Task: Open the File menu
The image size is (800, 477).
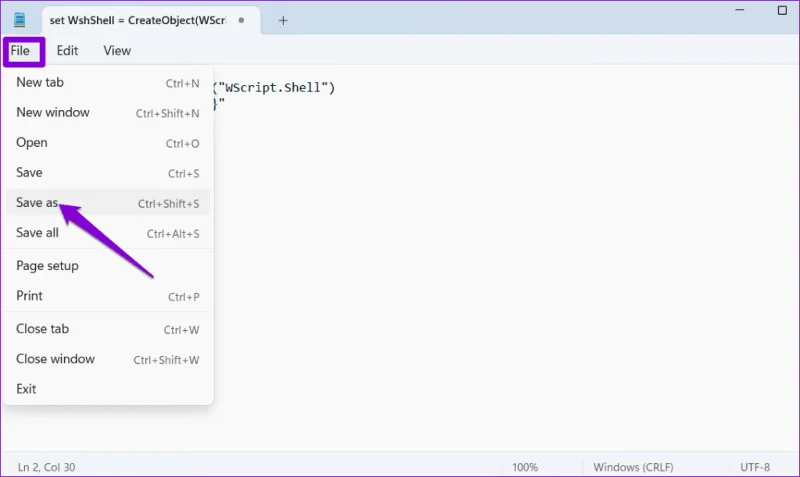Action: [20, 51]
